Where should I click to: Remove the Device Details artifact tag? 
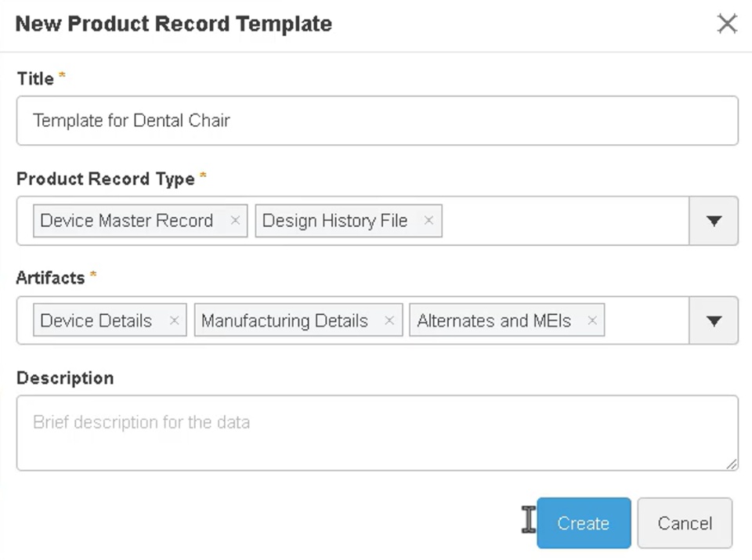(174, 320)
